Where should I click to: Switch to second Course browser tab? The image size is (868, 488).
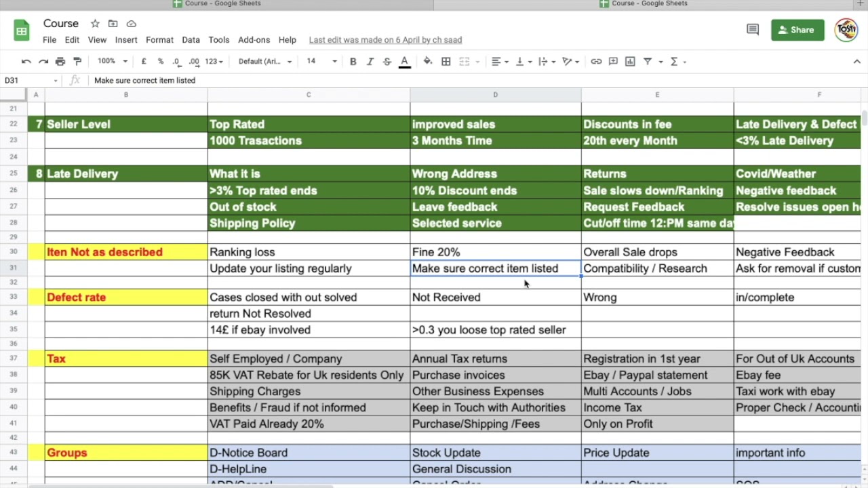[644, 4]
